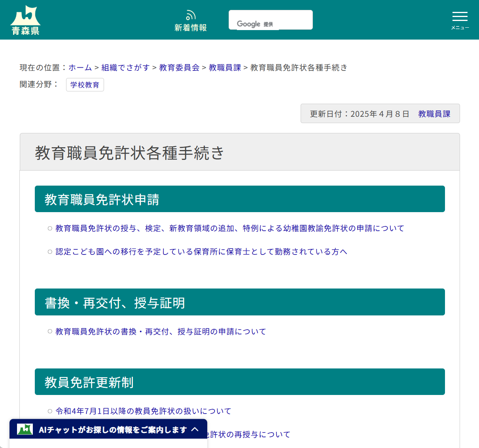Open the 令和4年7月1日以降 license handling link
Screen dimensions: 479x448
(143, 411)
